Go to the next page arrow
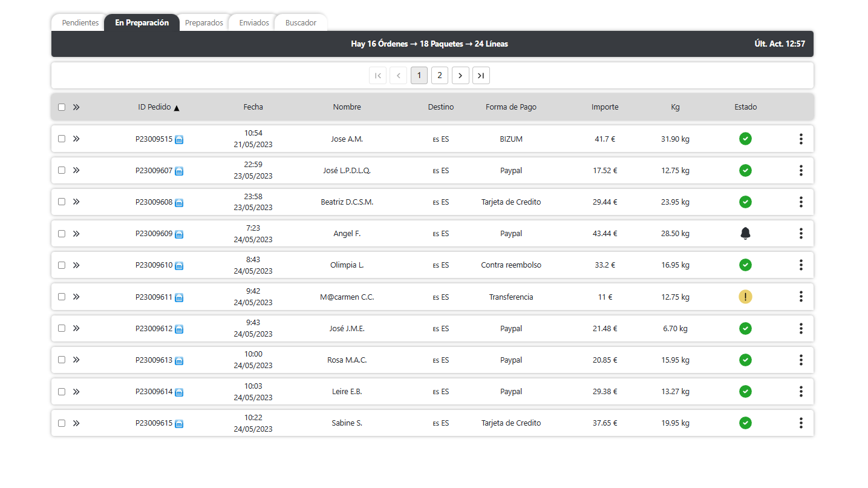This screenshot has width=868, height=488. click(460, 76)
